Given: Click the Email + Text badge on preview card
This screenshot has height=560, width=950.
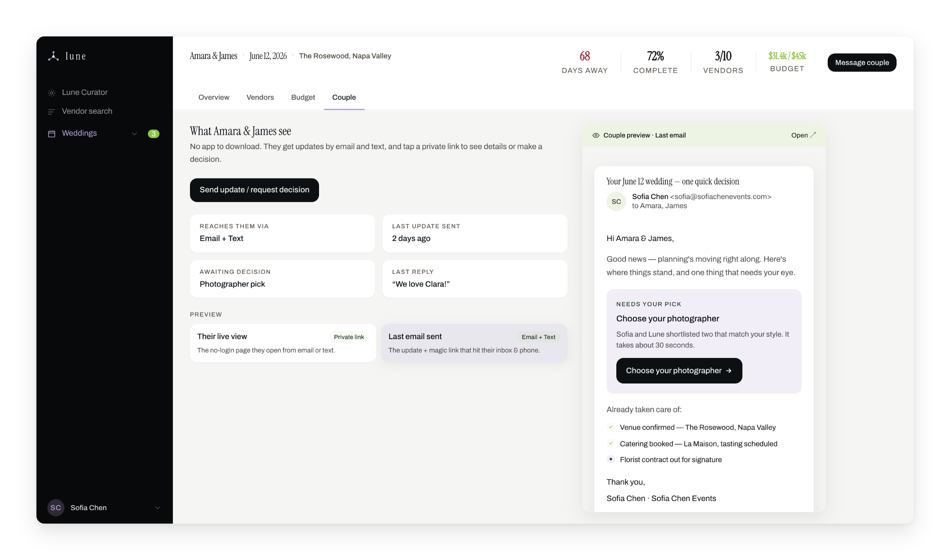Looking at the screenshot, I should pyautogui.click(x=538, y=337).
